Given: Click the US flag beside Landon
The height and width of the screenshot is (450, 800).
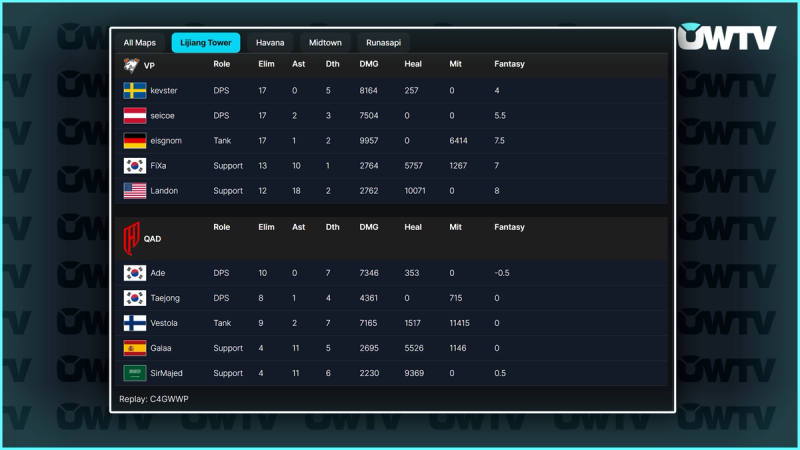Looking at the screenshot, I should (135, 191).
